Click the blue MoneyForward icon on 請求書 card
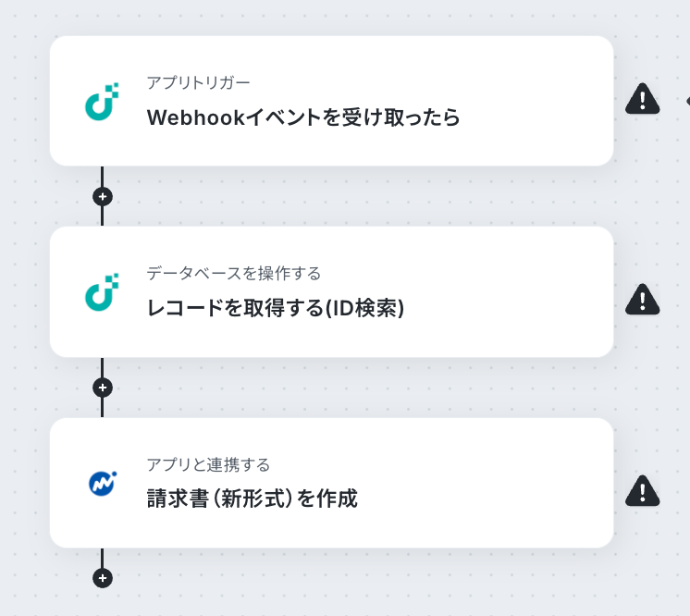Viewport: 690px width, 616px height. tap(103, 483)
